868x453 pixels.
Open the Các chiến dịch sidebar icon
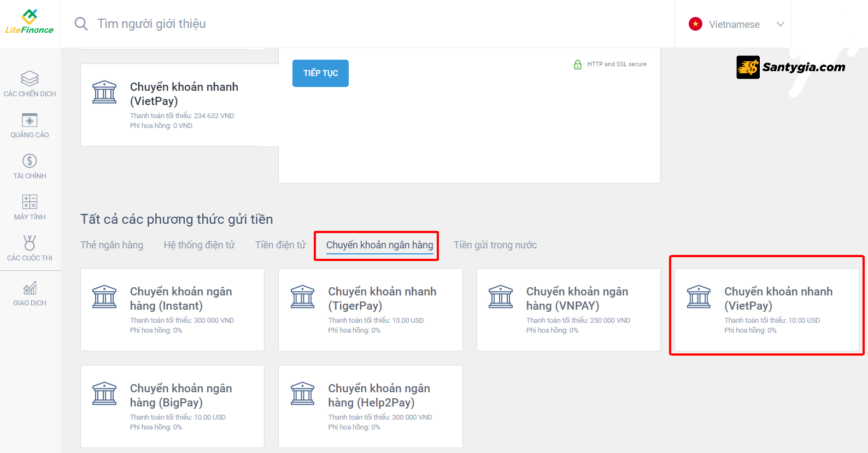tap(30, 78)
